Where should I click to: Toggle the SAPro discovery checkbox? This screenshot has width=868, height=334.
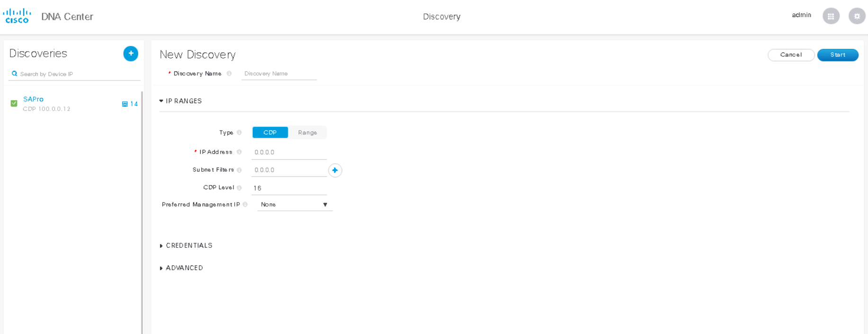click(x=14, y=103)
